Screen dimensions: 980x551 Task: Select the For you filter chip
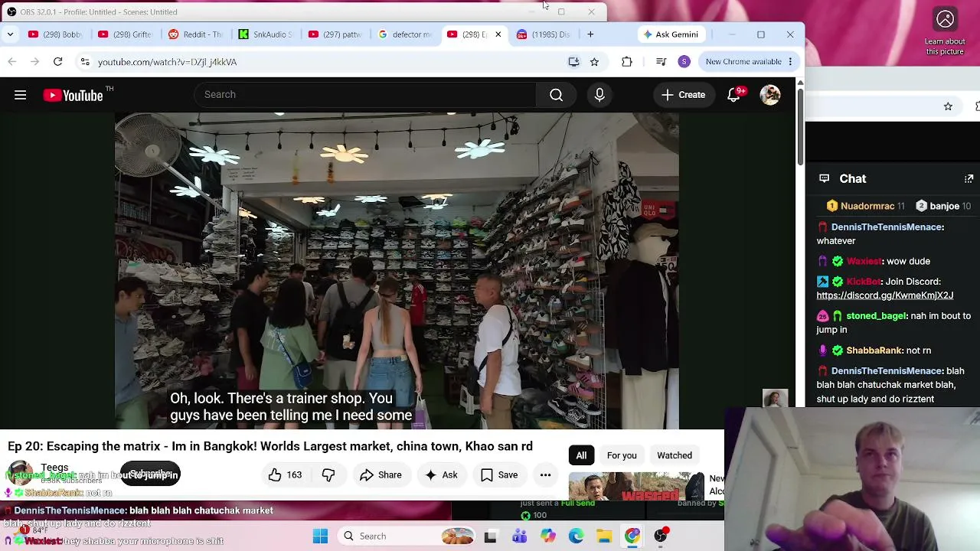622,455
